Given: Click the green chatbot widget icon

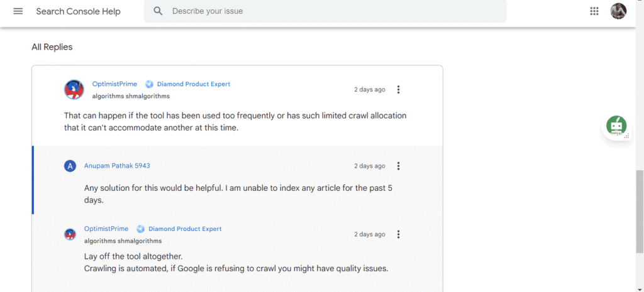Looking at the screenshot, I should [x=616, y=126].
